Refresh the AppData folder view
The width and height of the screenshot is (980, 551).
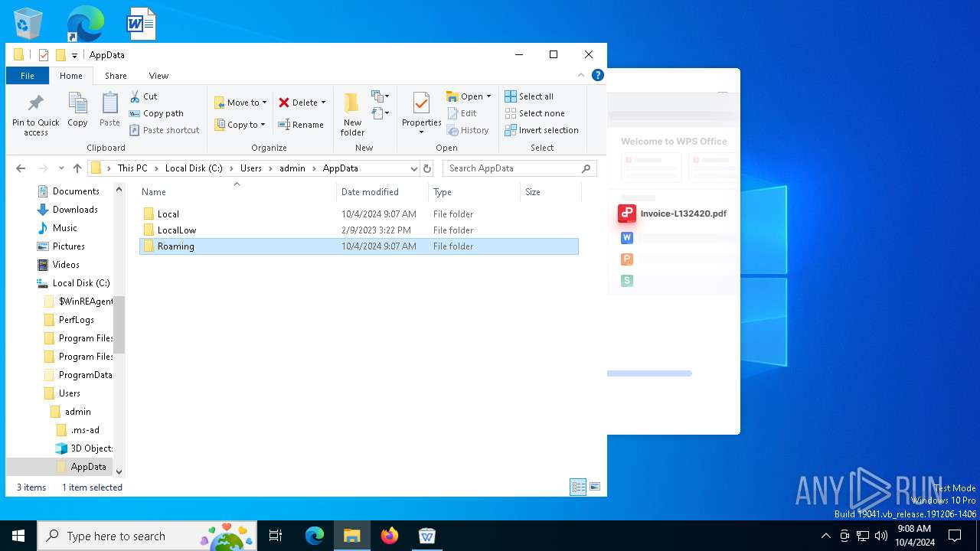(x=427, y=168)
